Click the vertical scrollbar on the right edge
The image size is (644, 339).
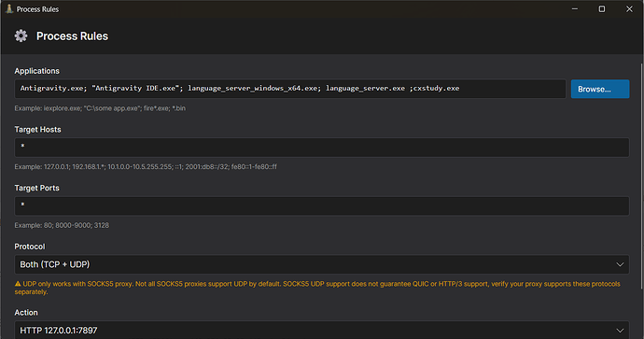pyautogui.click(x=641, y=177)
